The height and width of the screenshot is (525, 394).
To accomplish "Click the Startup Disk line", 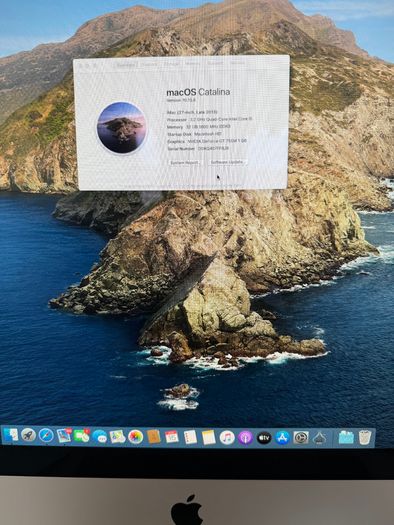I will click(x=193, y=134).
